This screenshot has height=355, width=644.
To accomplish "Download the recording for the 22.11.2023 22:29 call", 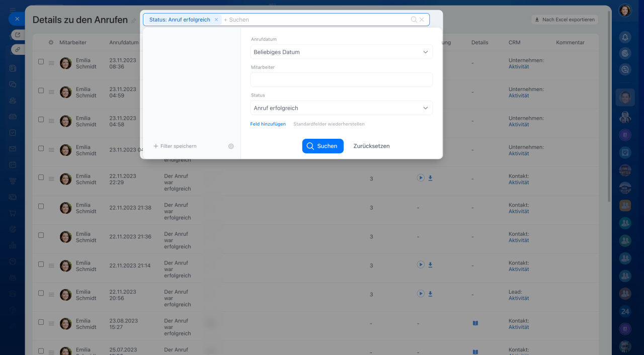I will click(430, 178).
